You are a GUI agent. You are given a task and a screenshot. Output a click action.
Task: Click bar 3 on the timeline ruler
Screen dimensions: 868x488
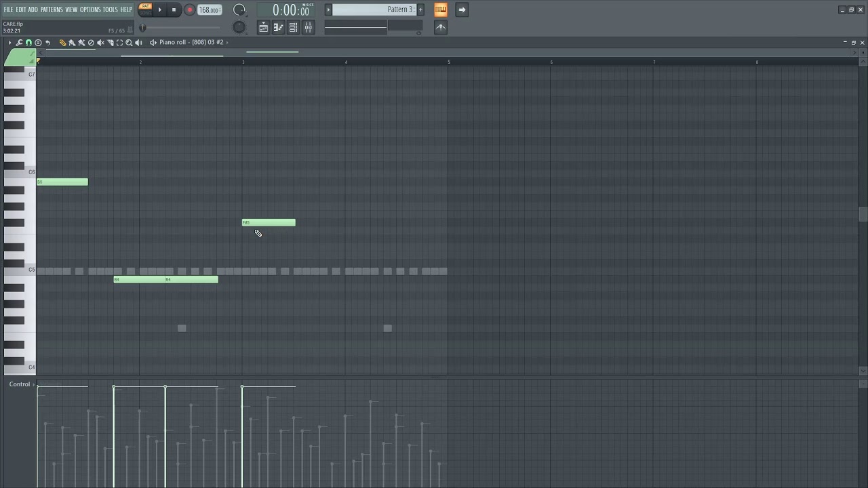click(243, 62)
